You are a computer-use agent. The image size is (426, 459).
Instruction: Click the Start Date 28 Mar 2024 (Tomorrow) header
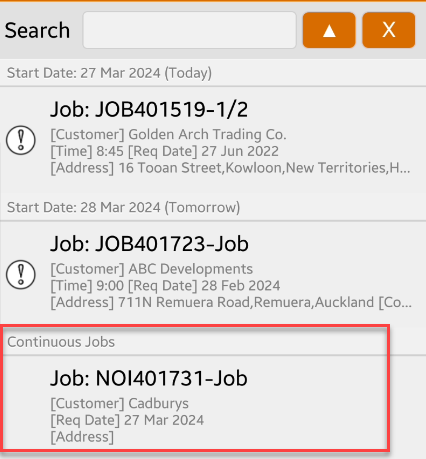[124, 207]
